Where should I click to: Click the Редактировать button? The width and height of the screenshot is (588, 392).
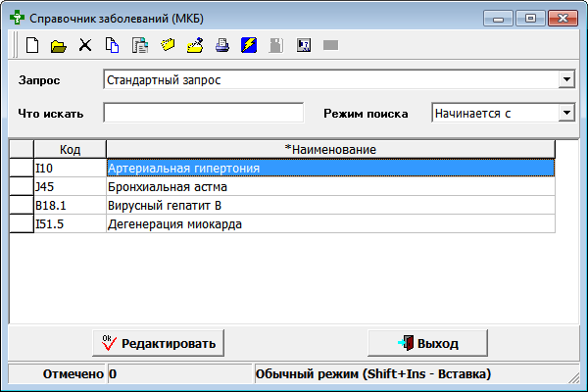158,343
